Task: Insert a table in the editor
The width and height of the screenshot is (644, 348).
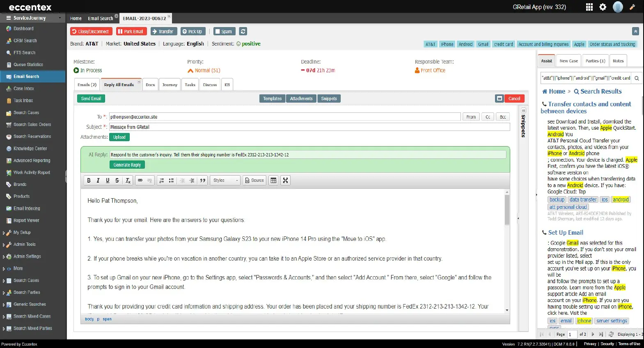Action: point(273,181)
